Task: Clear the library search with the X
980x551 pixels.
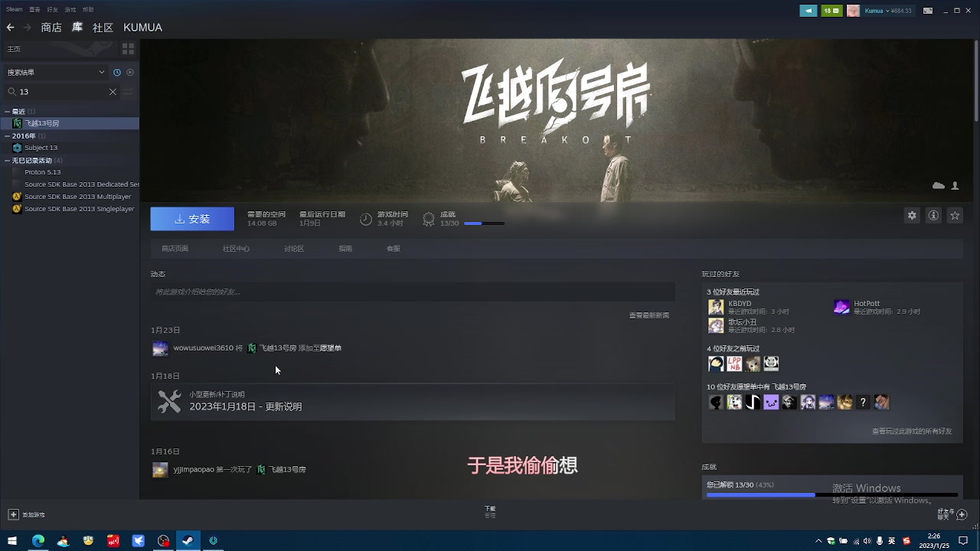Action: pyautogui.click(x=113, y=92)
